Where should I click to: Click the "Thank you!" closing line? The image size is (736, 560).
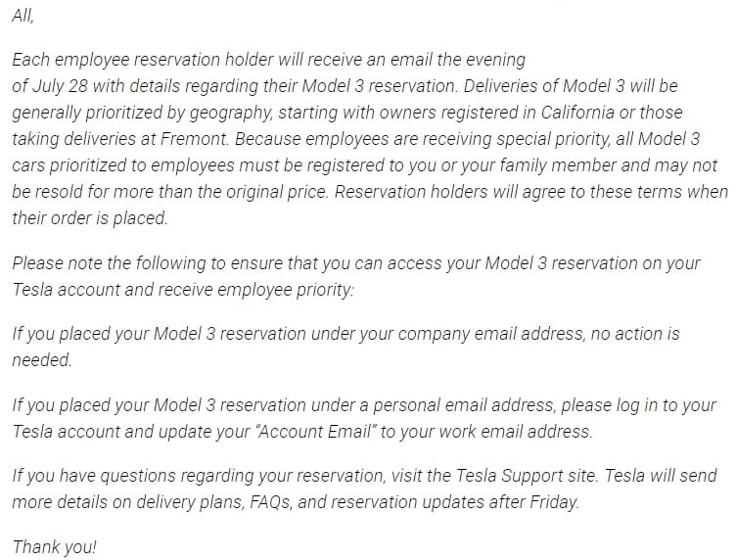tap(54, 547)
